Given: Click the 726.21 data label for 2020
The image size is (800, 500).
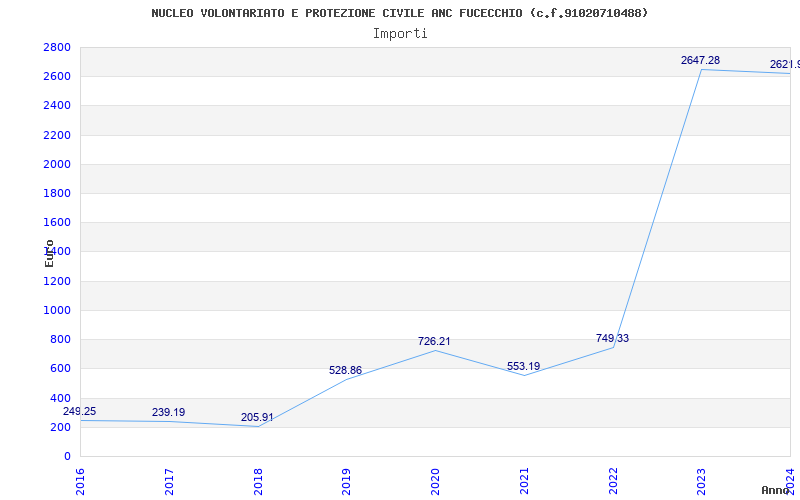Looking at the screenshot, I should click(434, 341).
